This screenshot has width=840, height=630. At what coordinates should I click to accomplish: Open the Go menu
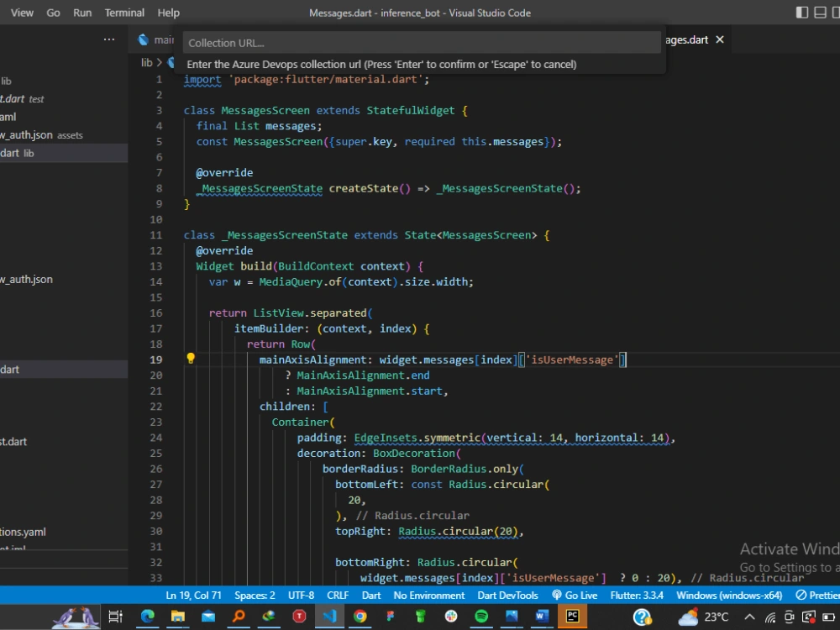[x=53, y=13]
